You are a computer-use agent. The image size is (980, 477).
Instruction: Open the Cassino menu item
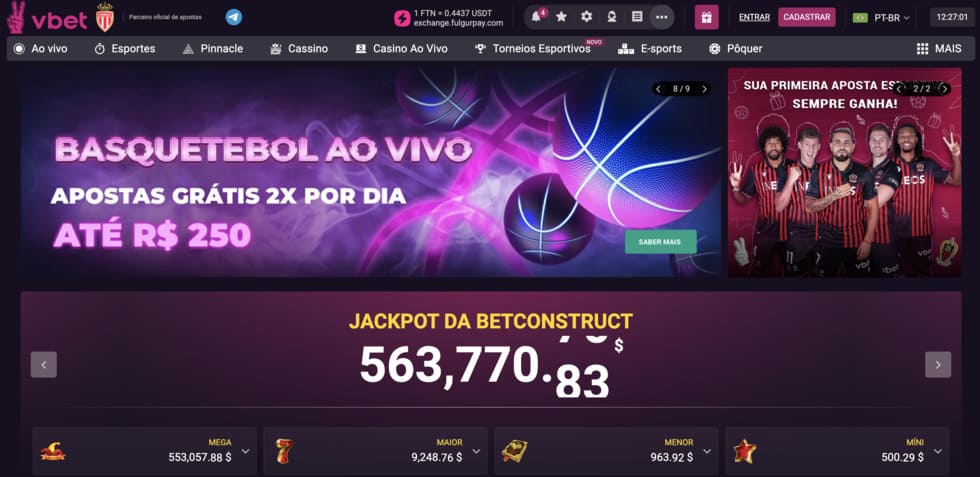pos(299,48)
